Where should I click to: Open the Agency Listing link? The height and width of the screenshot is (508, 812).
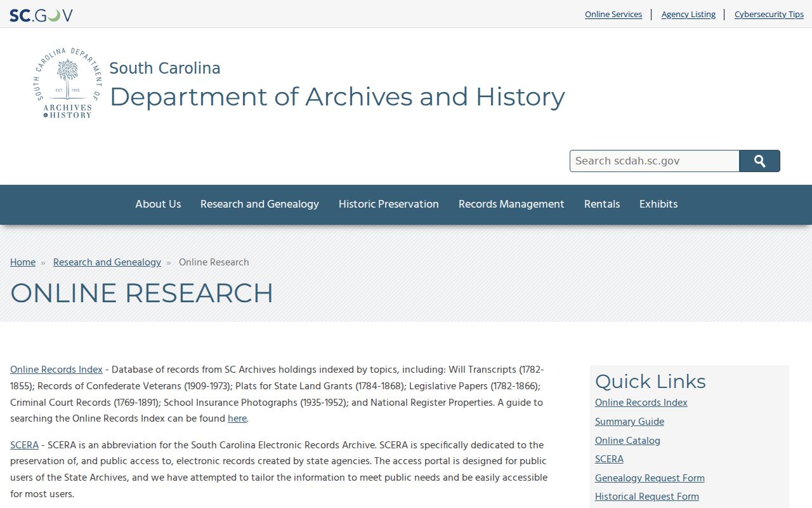[x=688, y=15]
